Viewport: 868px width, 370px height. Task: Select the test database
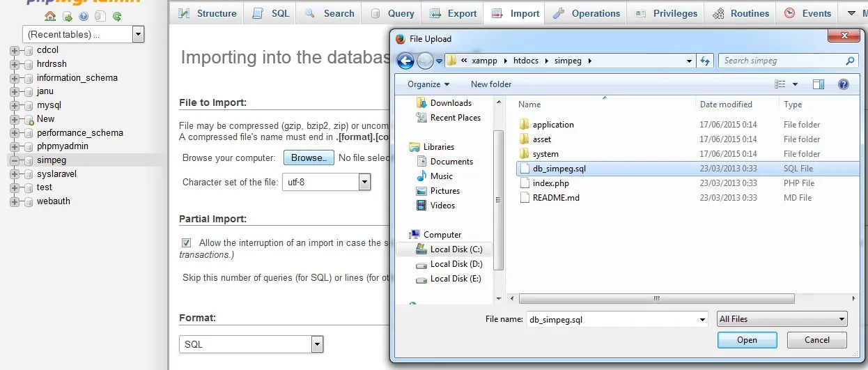45,187
